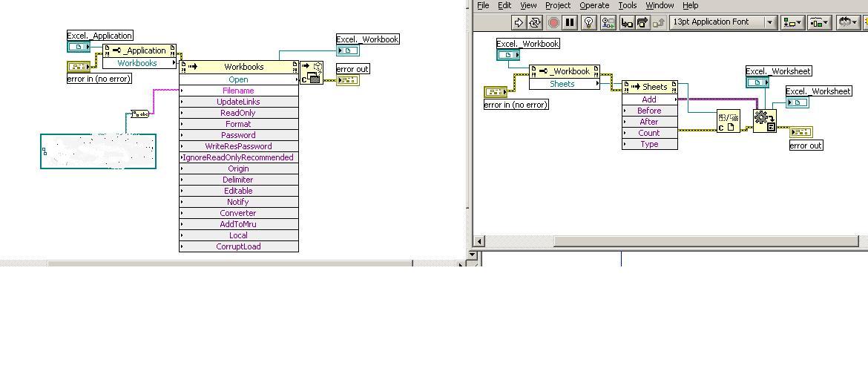Screen dimensions: 868x380
Task: Open the Distribute Objects dropdown
Action: tap(819, 22)
